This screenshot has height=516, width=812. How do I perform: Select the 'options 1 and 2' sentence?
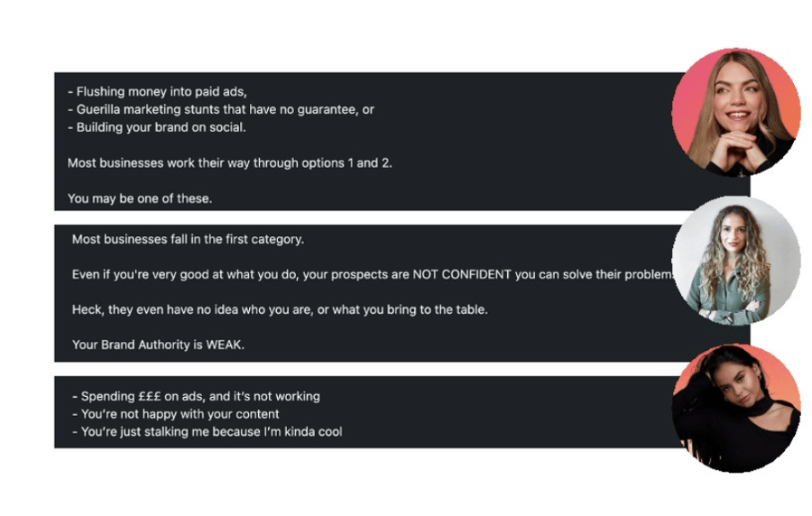(229, 163)
